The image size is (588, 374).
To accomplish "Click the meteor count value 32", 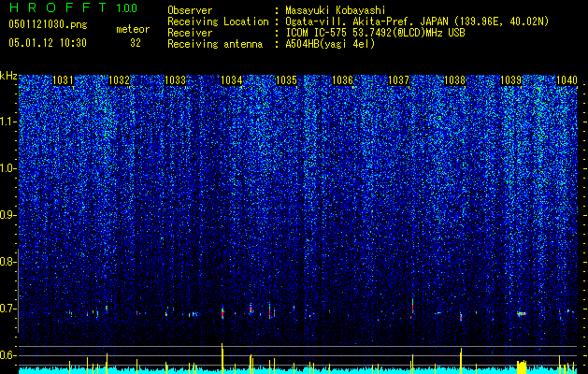I will click(x=136, y=43).
